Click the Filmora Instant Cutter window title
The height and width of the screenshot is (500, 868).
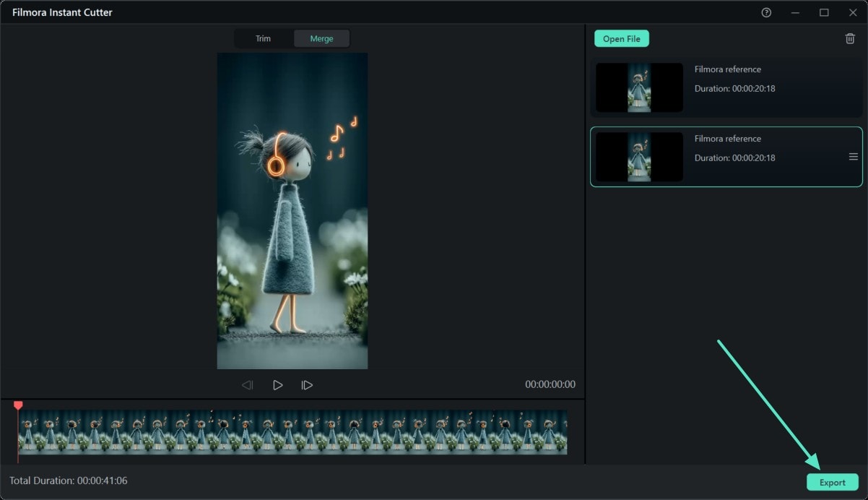click(x=62, y=13)
